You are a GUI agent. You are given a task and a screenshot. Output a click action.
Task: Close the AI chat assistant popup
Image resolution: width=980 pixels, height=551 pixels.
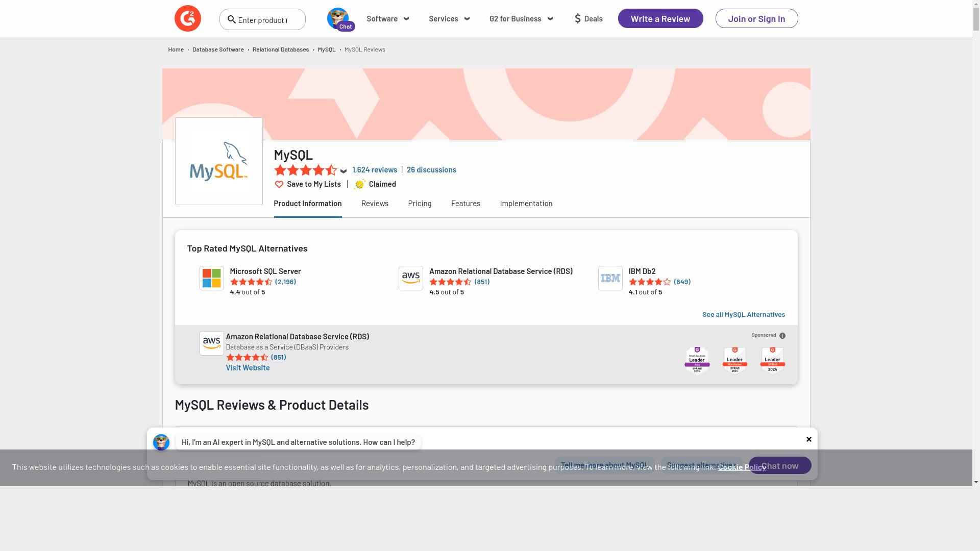[x=808, y=439]
